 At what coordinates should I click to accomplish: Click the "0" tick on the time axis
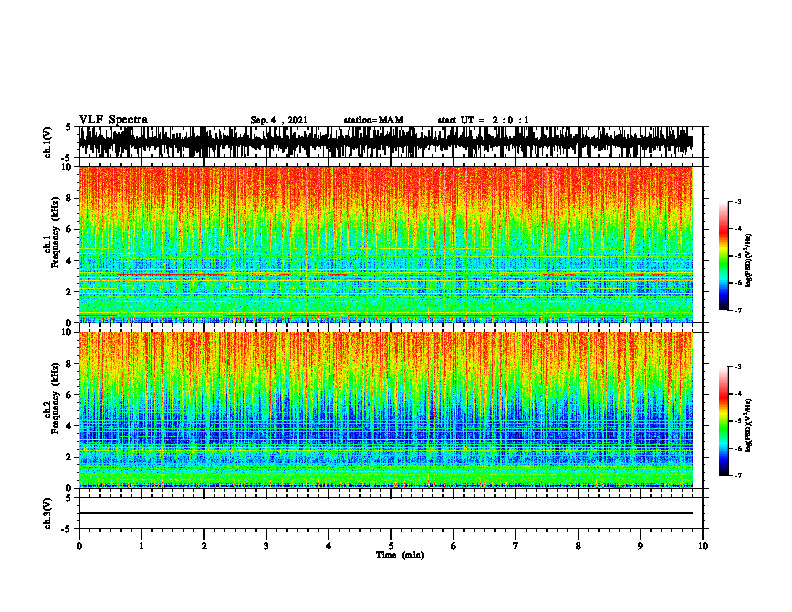coord(79,546)
